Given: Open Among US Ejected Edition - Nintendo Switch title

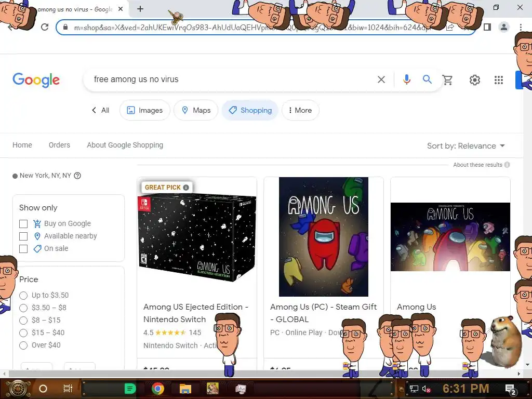Looking at the screenshot, I should 196,313.
